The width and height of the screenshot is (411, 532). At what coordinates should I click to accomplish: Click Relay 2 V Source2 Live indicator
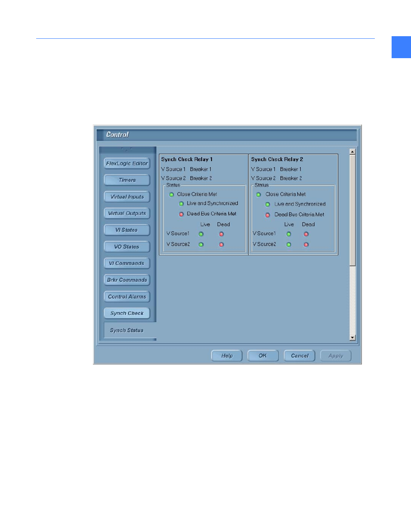(289, 245)
